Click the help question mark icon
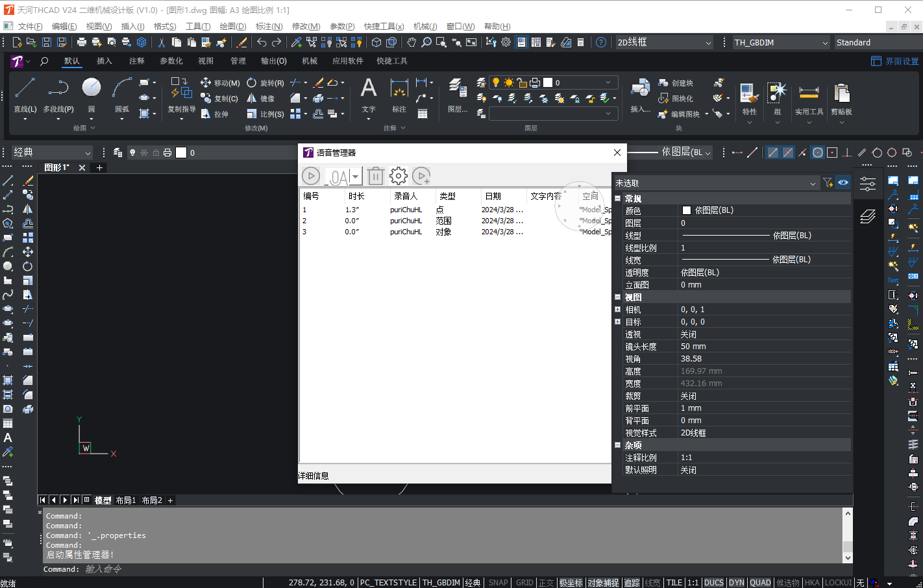 pos(601,42)
